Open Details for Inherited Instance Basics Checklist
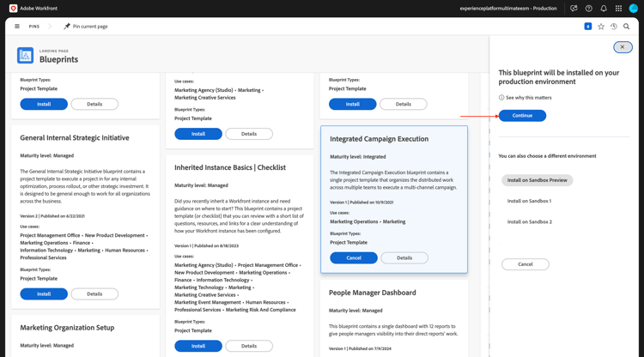The height and width of the screenshot is (357, 644). [249, 347]
